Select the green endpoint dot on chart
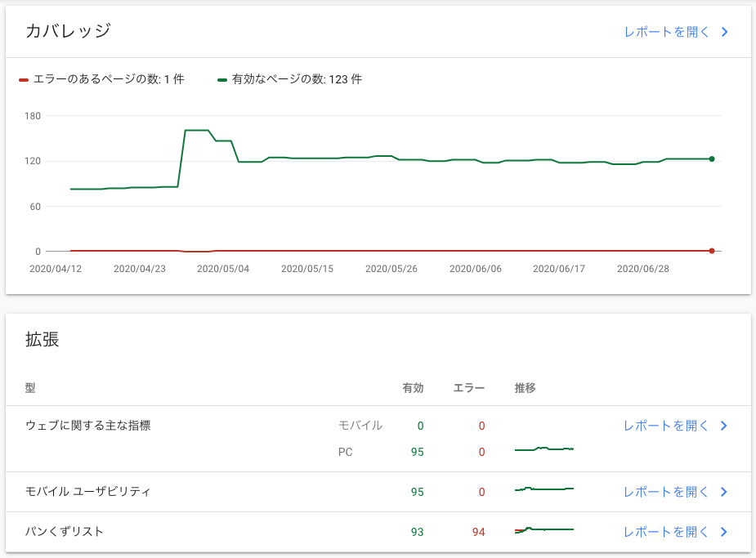The width and height of the screenshot is (756, 558). click(x=712, y=159)
